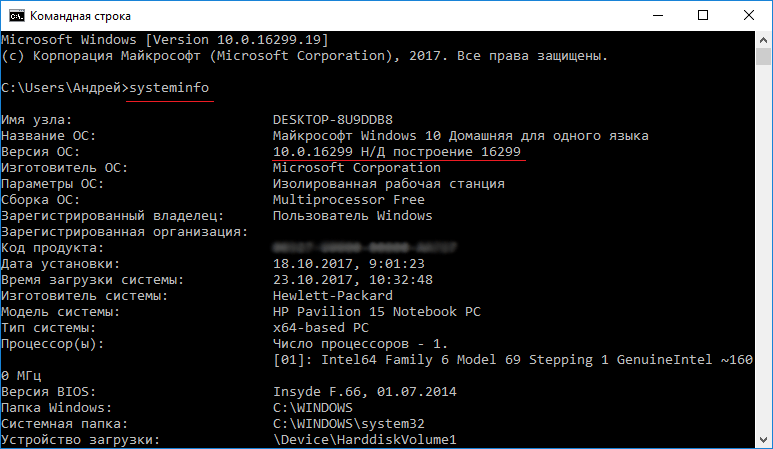Click boot device '\Device\HarddiskVolume1'
773x449 pixels.
(x=365, y=440)
